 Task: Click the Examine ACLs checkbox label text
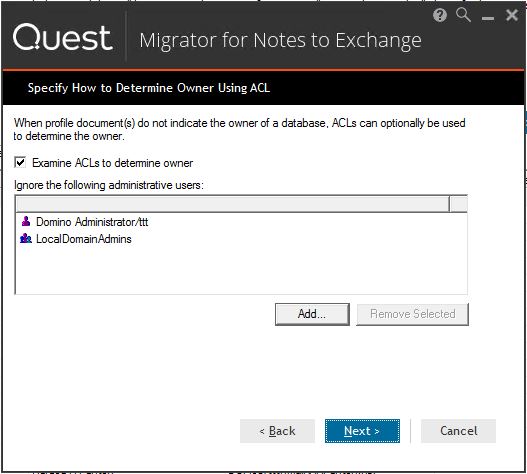coord(113,163)
